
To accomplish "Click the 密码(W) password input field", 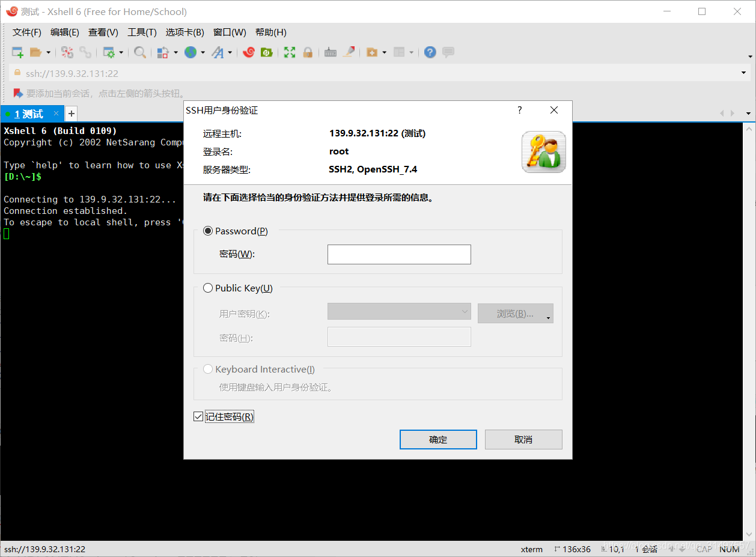I will point(399,254).
